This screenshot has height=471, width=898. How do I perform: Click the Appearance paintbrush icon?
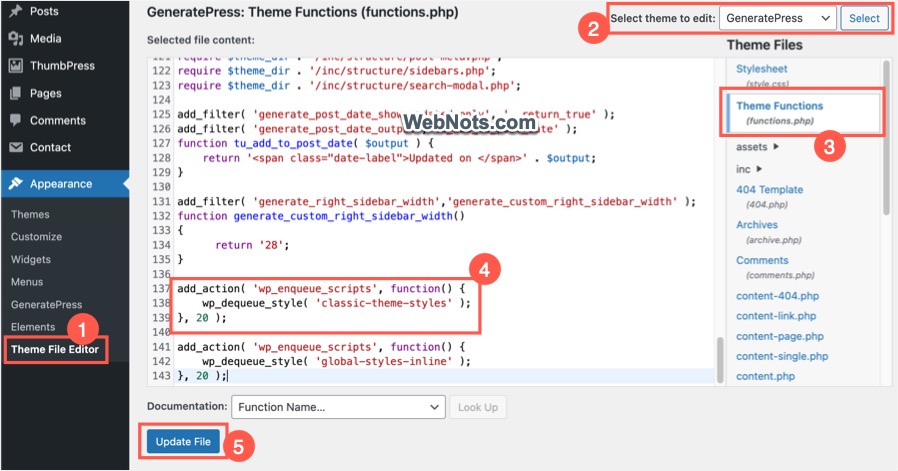[x=15, y=183]
